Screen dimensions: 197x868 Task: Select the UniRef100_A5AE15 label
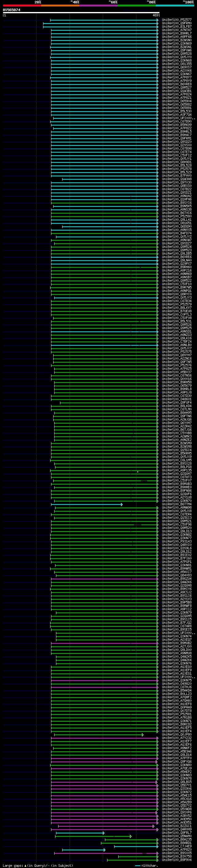click(177, 795)
